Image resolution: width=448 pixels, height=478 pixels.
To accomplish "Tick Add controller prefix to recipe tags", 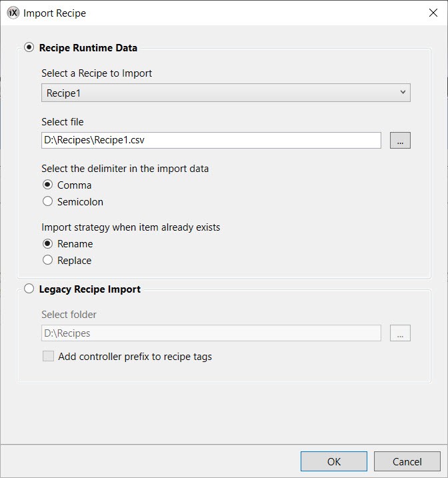I will (48, 356).
